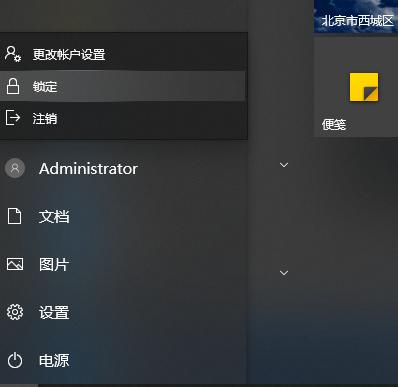Screen dimensions: 398x387
Task: Open 设置 from the Start menu
Action: (54, 313)
